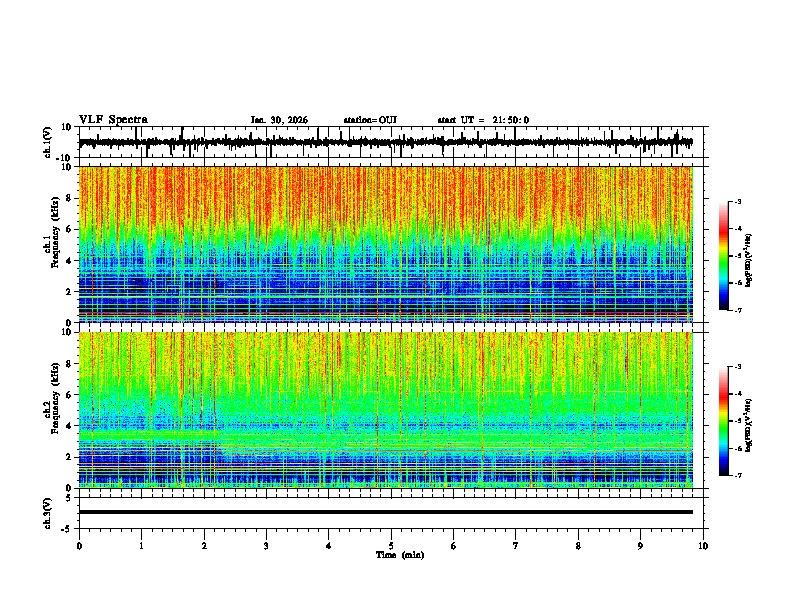Click the "Time (min)" x-axis label

(400, 555)
